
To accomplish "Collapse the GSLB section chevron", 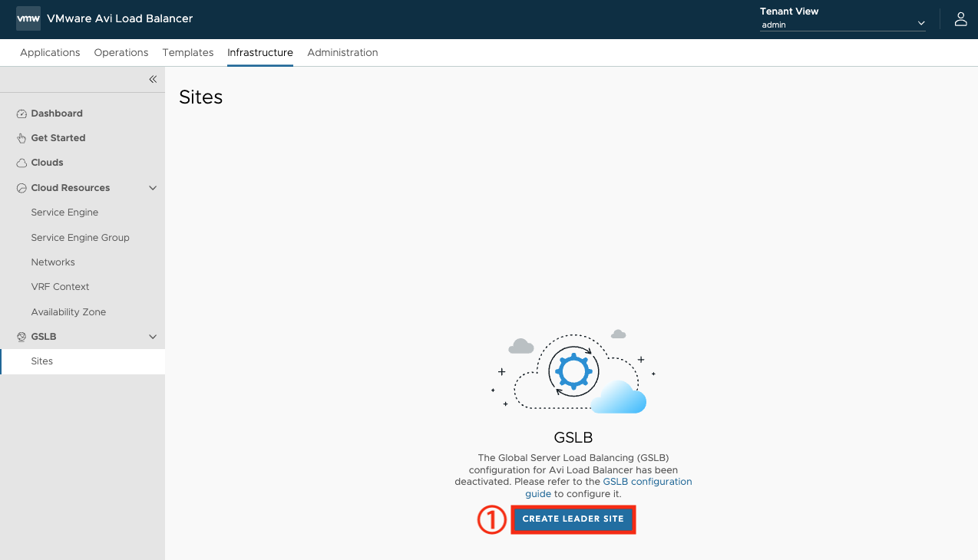I will [153, 337].
